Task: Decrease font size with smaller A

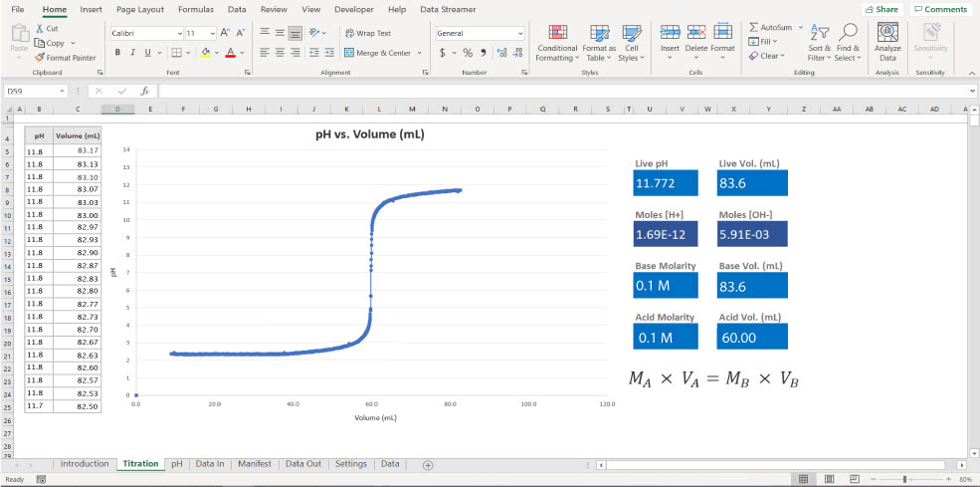Action: click(x=241, y=33)
